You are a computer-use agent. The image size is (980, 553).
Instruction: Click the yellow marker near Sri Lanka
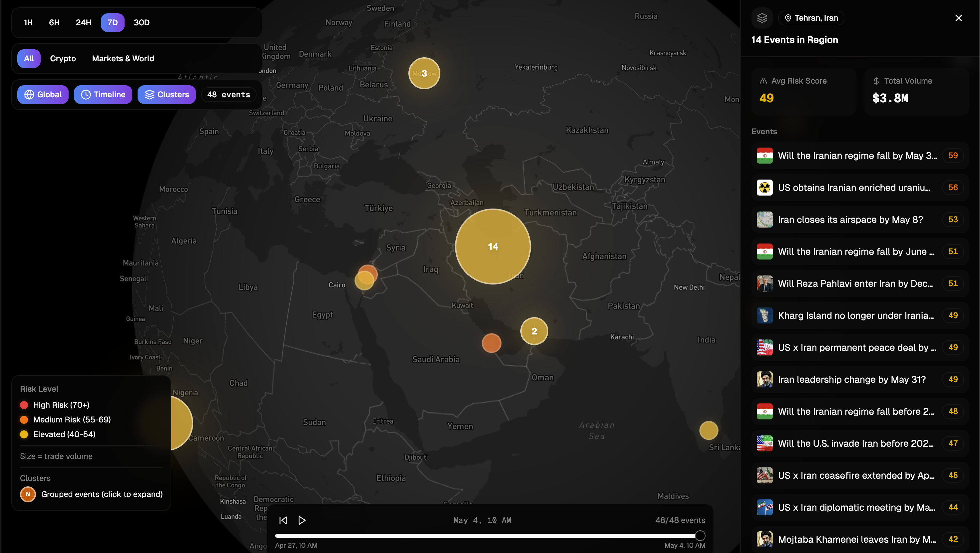coord(709,430)
